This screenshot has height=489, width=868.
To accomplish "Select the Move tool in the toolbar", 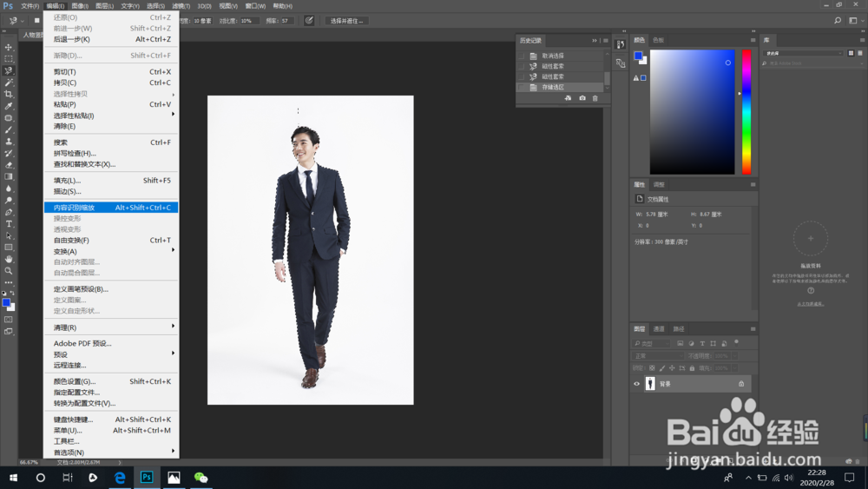I will coord(9,48).
